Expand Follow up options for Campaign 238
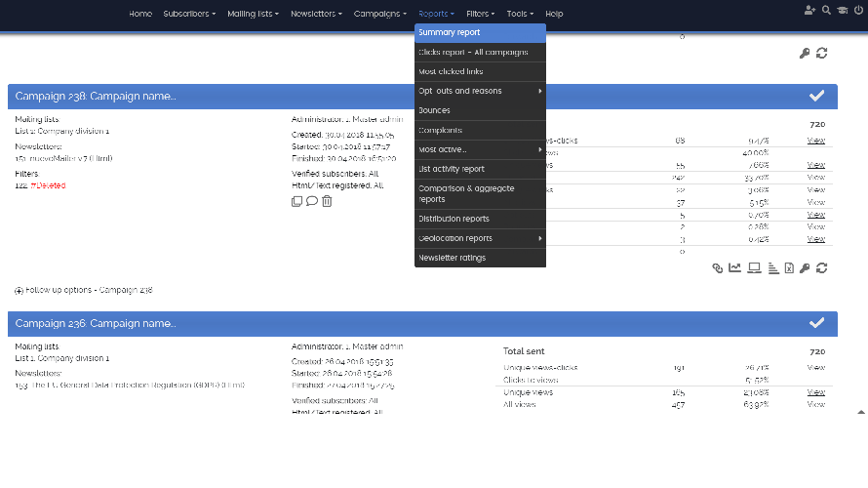The height and width of the screenshot is (488, 868). coord(20,290)
